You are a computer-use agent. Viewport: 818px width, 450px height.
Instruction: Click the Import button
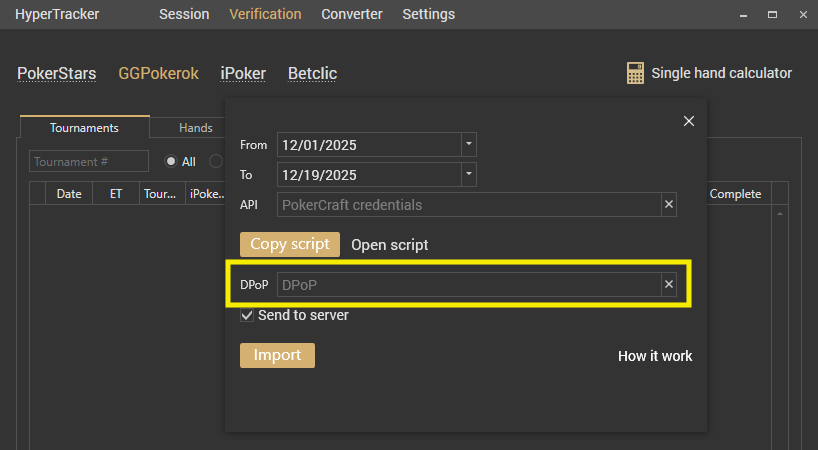277,356
